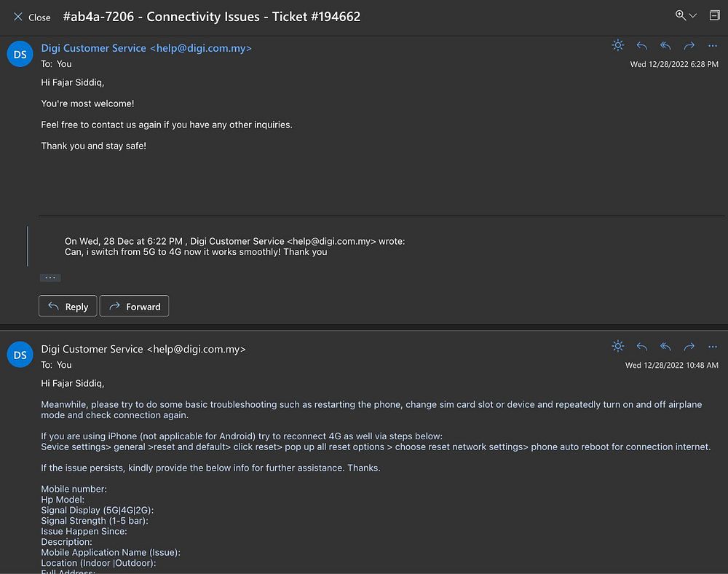Reply all to the first email

pyautogui.click(x=665, y=46)
